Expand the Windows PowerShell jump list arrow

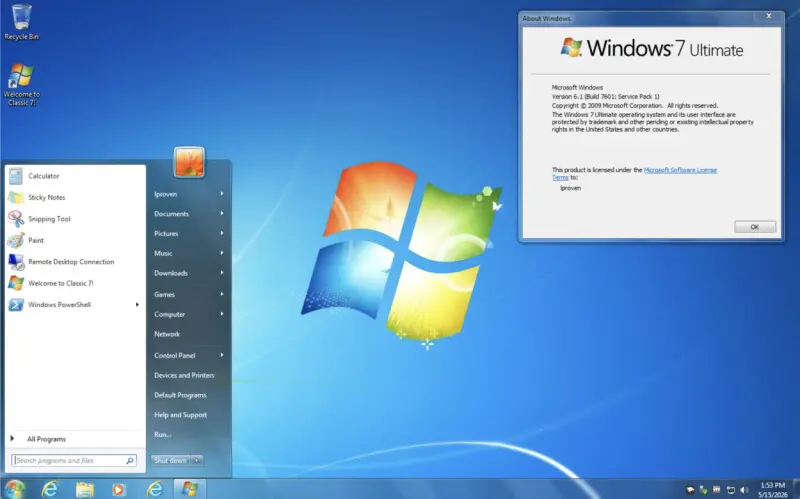tap(137, 305)
